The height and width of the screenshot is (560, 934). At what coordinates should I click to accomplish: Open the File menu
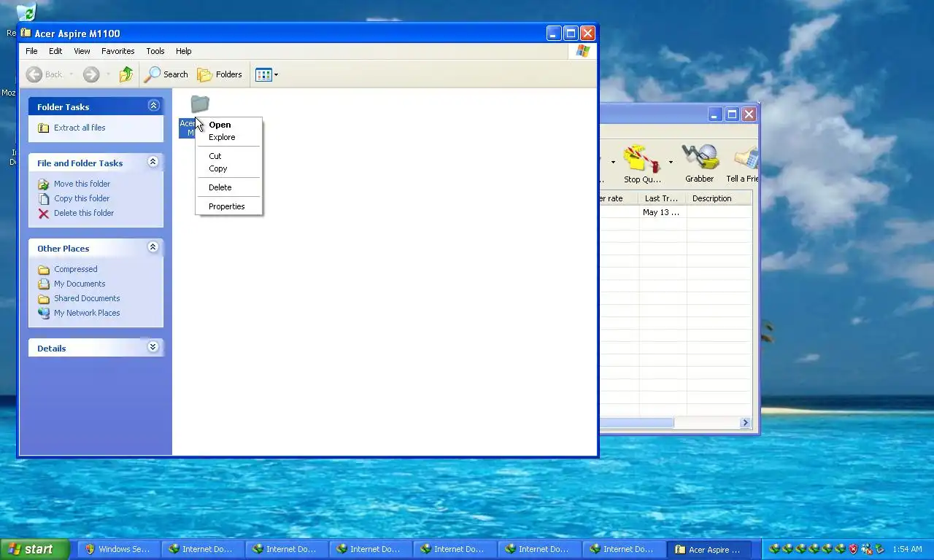coord(31,51)
